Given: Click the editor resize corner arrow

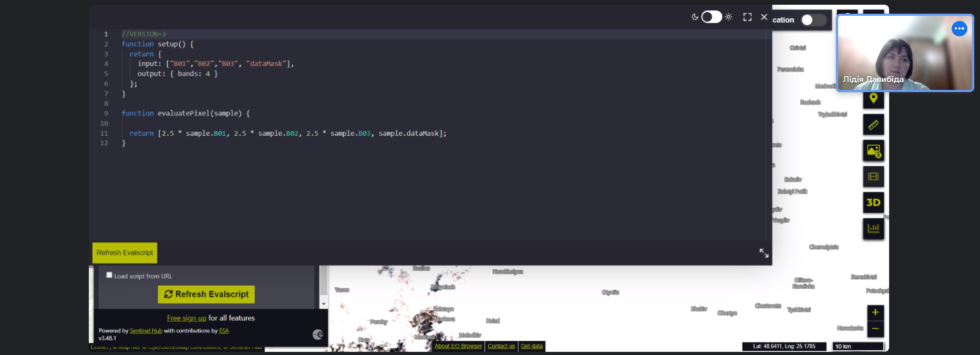Looking at the screenshot, I should [764, 253].
